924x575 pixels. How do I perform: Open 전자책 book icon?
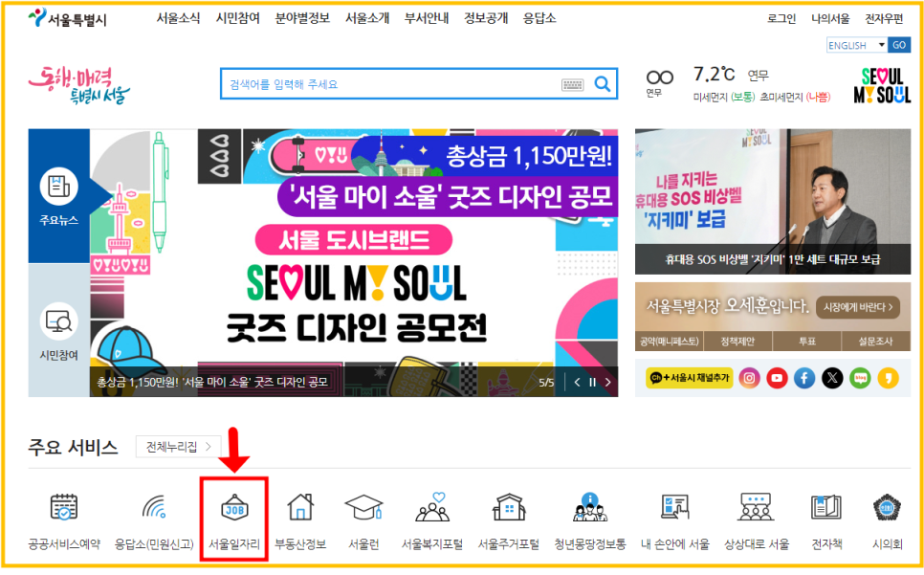(825, 507)
